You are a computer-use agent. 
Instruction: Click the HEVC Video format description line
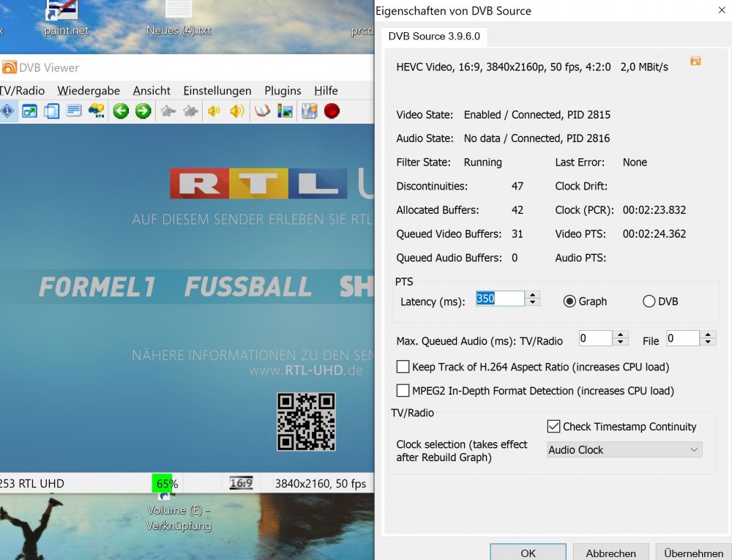point(531,67)
